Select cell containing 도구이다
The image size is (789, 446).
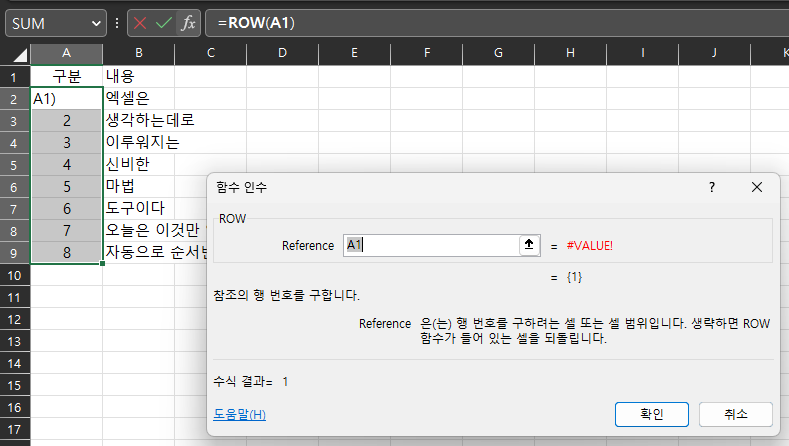[139, 208]
